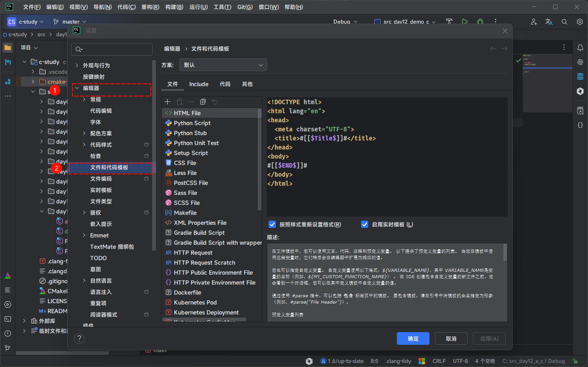
Task: Click the 确定 button
Action: [413, 338]
